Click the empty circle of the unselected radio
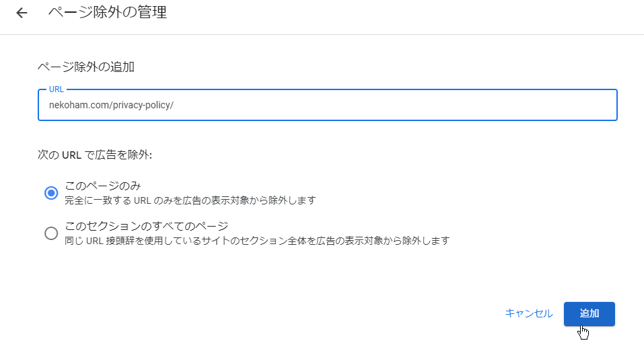Screen dimensions: 644x349 point(51,233)
